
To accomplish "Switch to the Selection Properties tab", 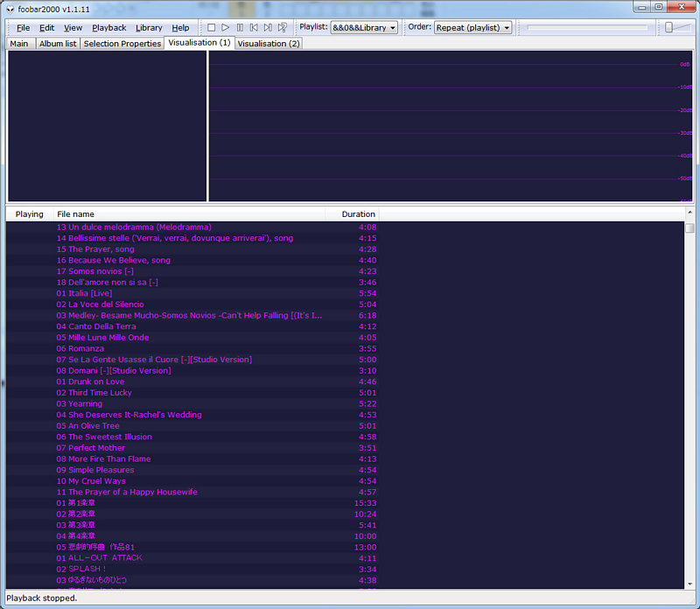I will click(122, 44).
